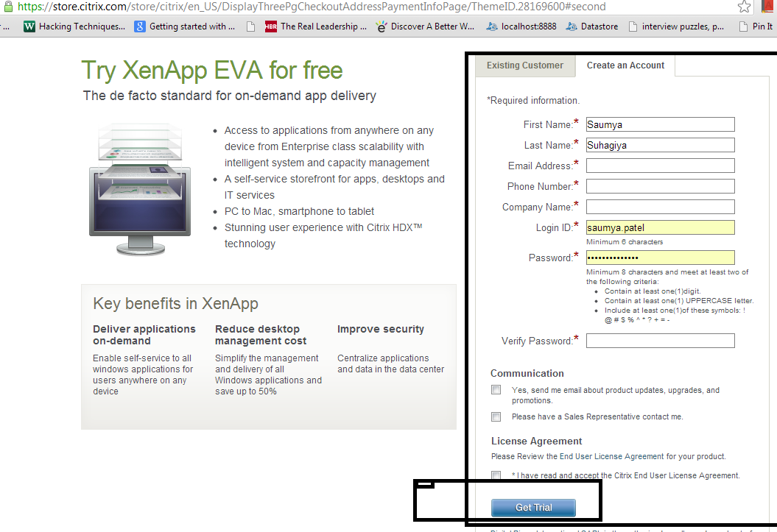Image resolution: width=777 pixels, height=532 pixels.
Task: Click the browser URL address bar
Action: pyautogui.click(x=372, y=7)
